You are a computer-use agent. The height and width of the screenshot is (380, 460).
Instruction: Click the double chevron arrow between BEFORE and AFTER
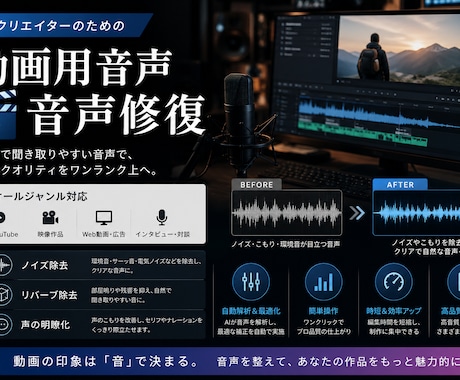coord(357,213)
